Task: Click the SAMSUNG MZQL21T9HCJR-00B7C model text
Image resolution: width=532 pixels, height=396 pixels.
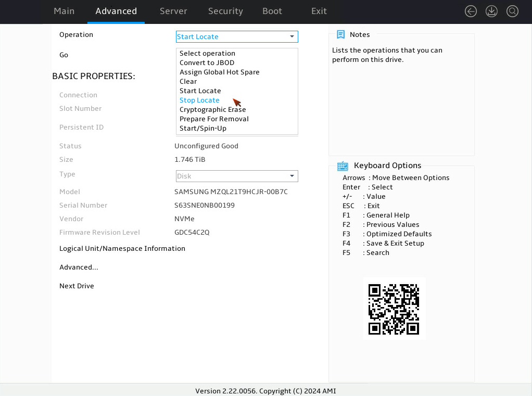Action: pos(231,192)
